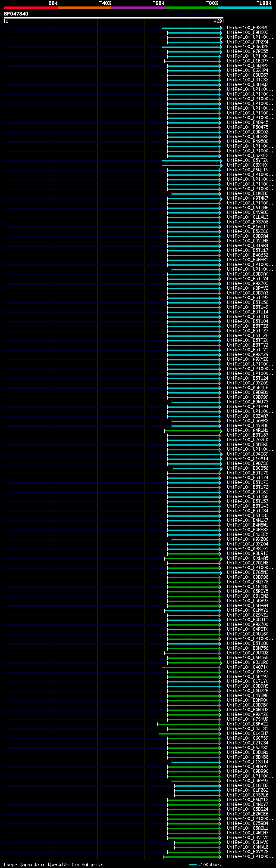Select the UniRef100_Q1E582 row label
This screenshot has height=868, width=276.
point(248,586)
